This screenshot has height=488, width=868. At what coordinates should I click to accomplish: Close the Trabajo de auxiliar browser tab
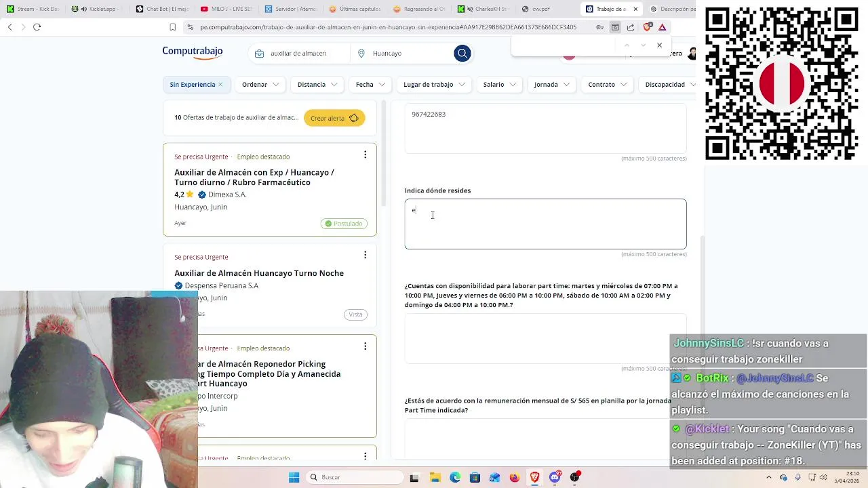pos(635,9)
